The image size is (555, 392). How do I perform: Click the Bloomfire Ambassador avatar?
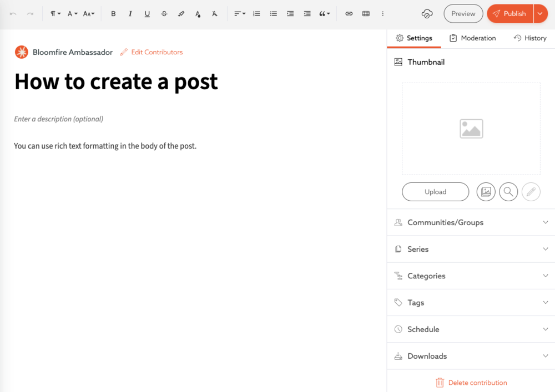pos(22,52)
